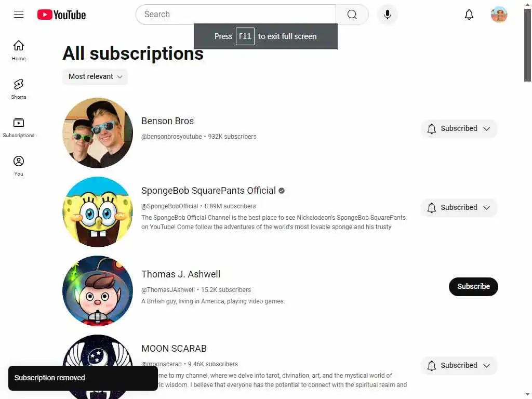Click MOON SCARAB notification bell icon
This screenshot has width=532, height=399.
432,365
